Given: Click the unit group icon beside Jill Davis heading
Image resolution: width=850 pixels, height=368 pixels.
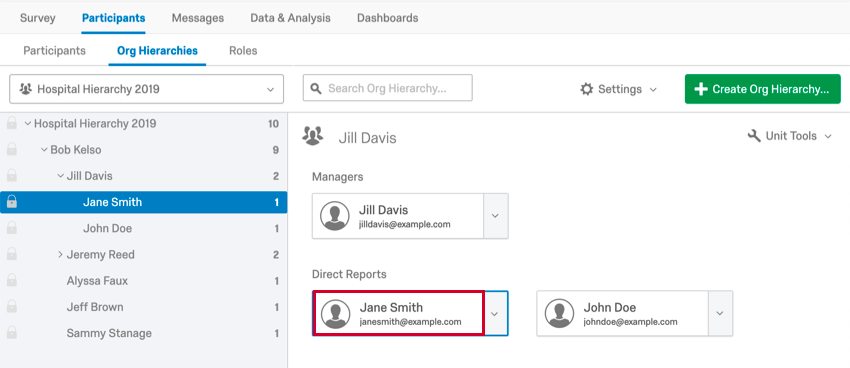Looking at the screenshot, I should click(x=313, y=136).
